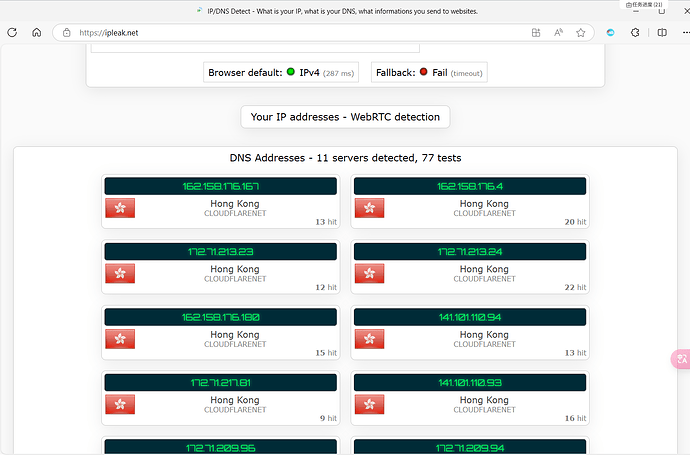Toggle the split screen icon
The image size is (690, 455).
[662, 33]
